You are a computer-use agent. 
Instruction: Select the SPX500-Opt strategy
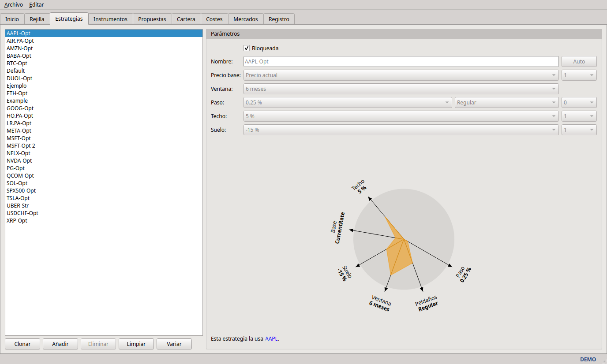104,190
